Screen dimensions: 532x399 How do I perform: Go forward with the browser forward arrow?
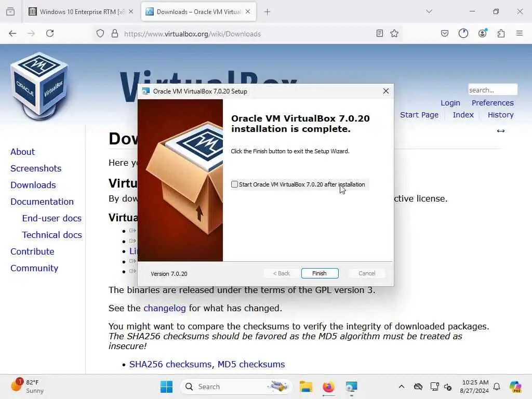(31, 33)
